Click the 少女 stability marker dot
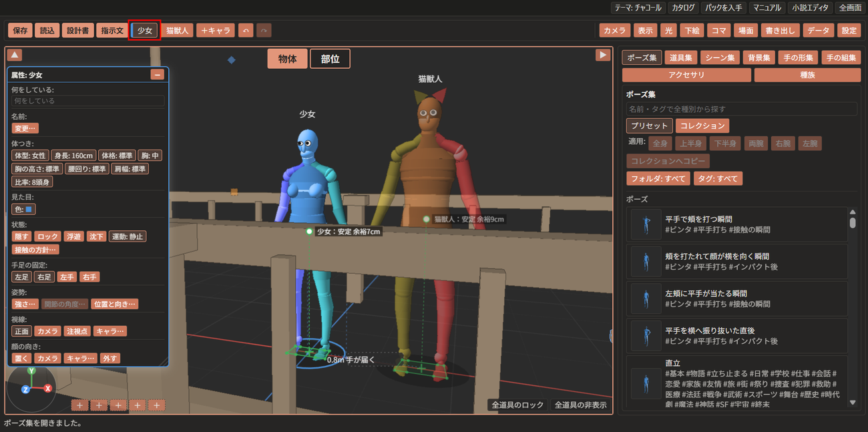 [x=309, y=232]
